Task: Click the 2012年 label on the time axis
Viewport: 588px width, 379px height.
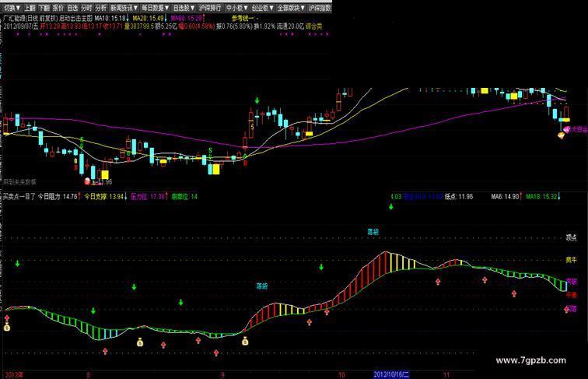Action: pyautogui.click(x=14, y=374)
